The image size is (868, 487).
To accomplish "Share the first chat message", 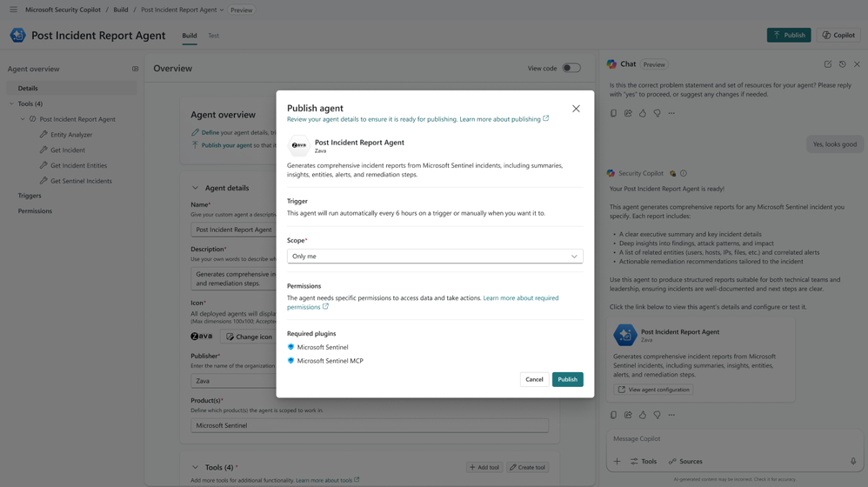I will (628, 113).
